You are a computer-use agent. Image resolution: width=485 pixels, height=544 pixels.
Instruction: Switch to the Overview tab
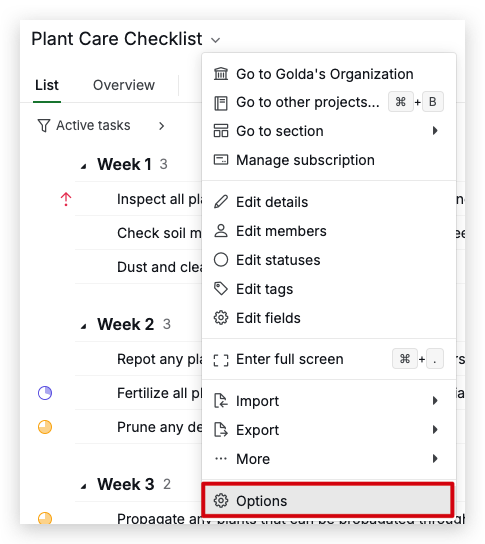[x=124, y=85]
